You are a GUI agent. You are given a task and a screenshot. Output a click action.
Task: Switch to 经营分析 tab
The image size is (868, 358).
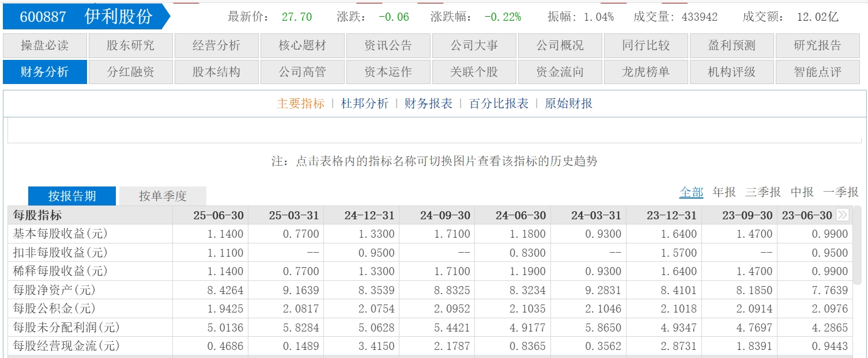click(217, 45)
